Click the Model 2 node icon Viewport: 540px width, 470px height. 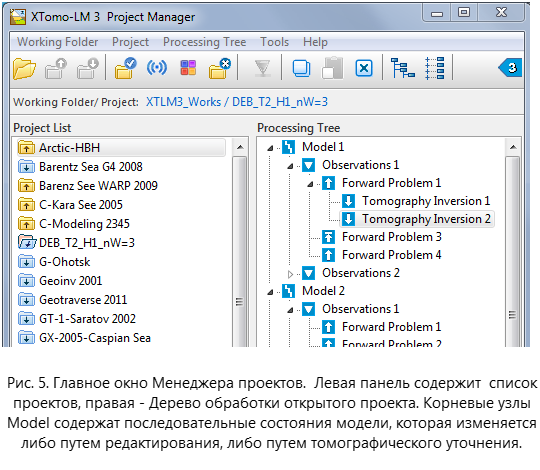[288, 291]
